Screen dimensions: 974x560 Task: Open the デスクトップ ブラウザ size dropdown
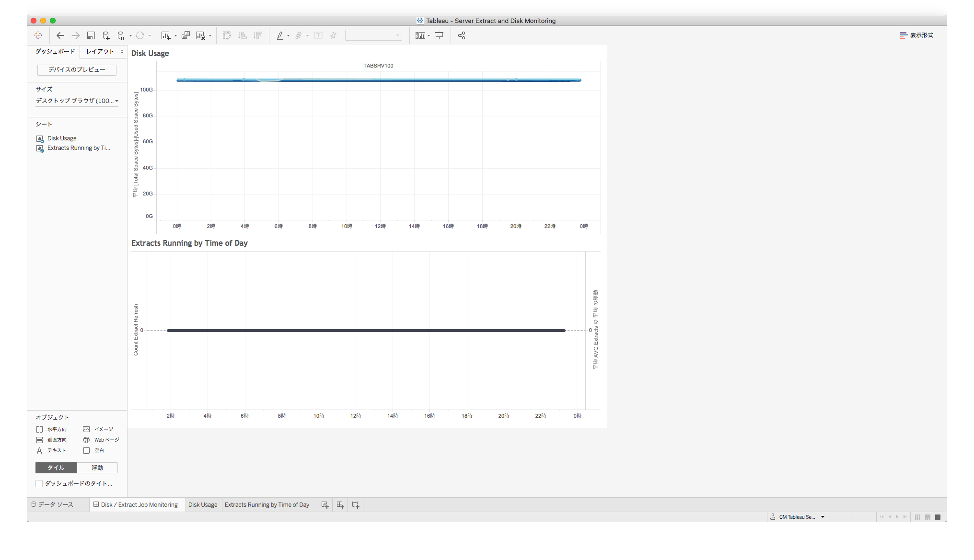[77, 101]
